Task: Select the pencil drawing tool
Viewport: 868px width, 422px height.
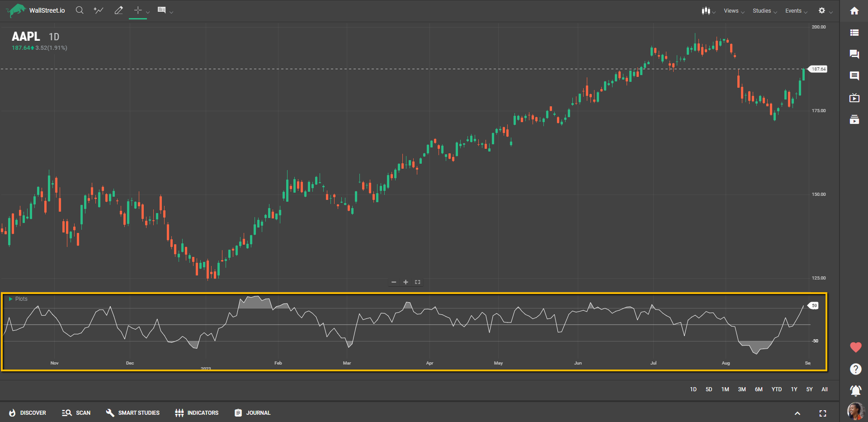Action: 118,10
